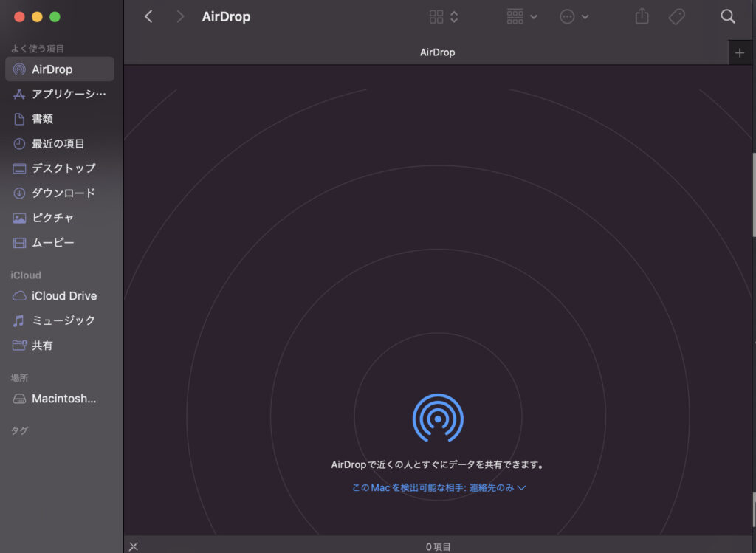Click the 書類 document icon in sidebar
Image resolution: width=756 pixels, height=553 pixels.
(x=19, y=119)
